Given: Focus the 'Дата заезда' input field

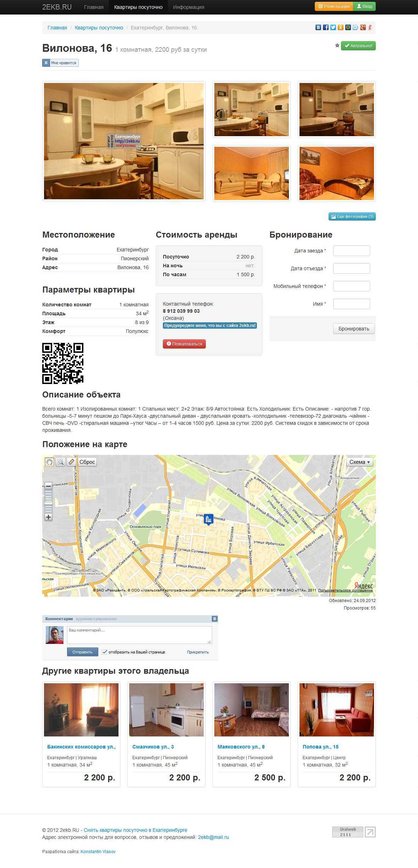Looking at the screenshot, I should [x=352, y=251].
